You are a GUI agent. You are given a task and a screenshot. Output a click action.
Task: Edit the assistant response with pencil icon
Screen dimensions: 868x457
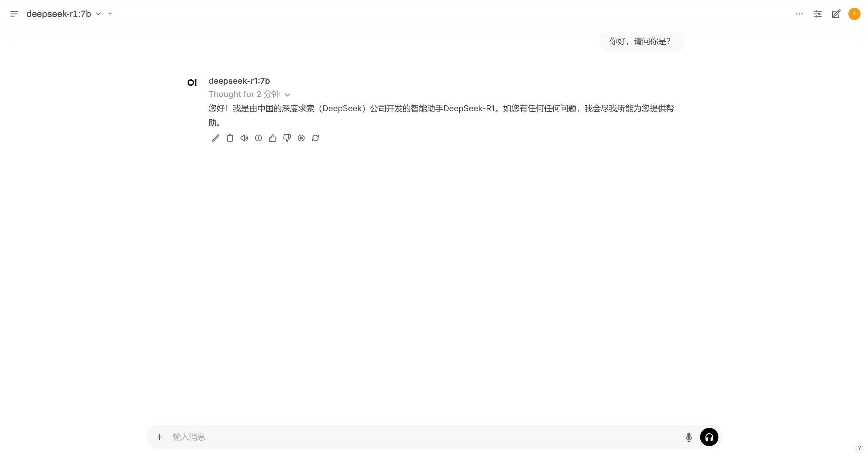[215, 138]
